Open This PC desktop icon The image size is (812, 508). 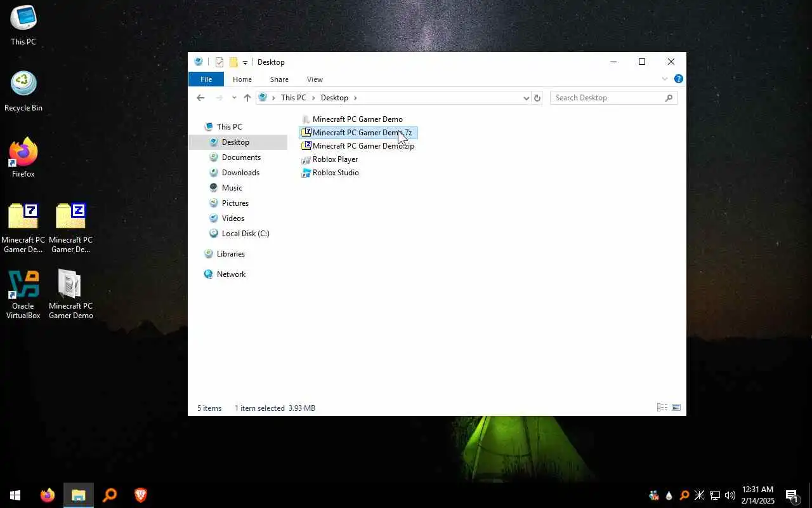(x=23, y=25)
